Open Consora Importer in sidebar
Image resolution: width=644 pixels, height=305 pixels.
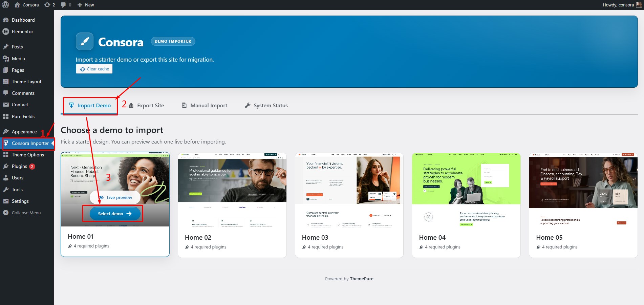point(27,143)
